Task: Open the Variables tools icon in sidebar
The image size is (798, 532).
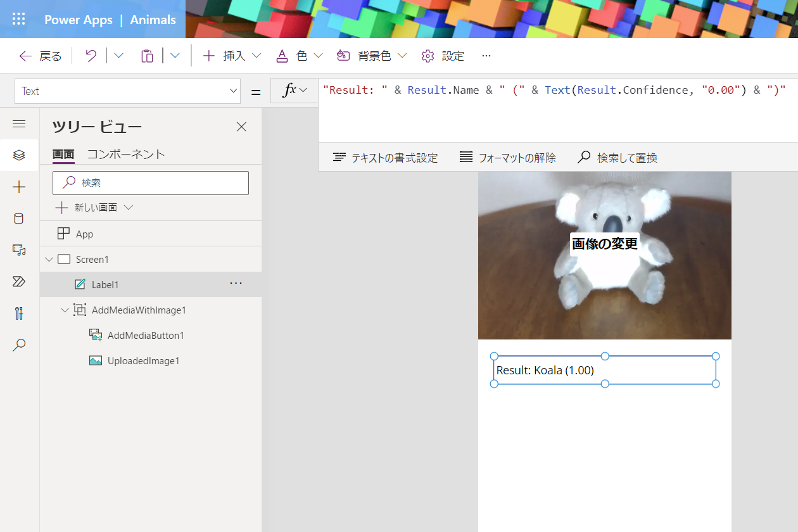Action: click(x=19, y=313)
